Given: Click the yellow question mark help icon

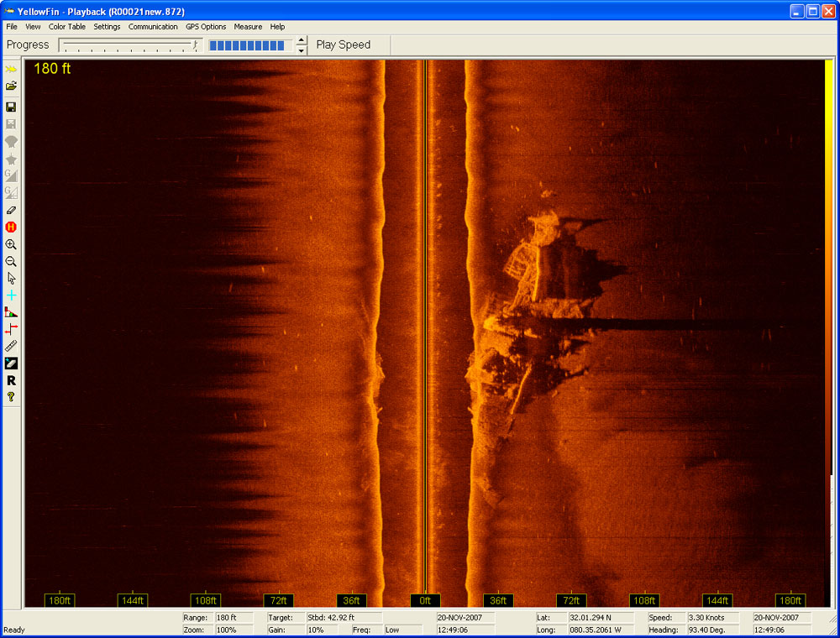Looking at the screenshot, I should point(11,397).
